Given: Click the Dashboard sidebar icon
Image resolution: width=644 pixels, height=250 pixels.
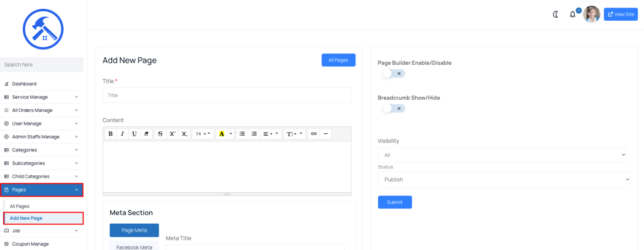Looking at the screenshot, I should coord(6,84).
